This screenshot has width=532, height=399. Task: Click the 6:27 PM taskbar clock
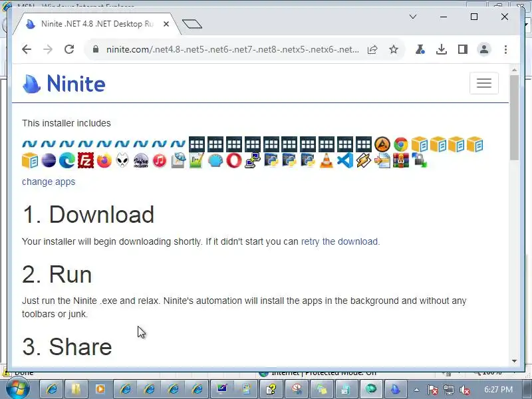click(498, 390)
